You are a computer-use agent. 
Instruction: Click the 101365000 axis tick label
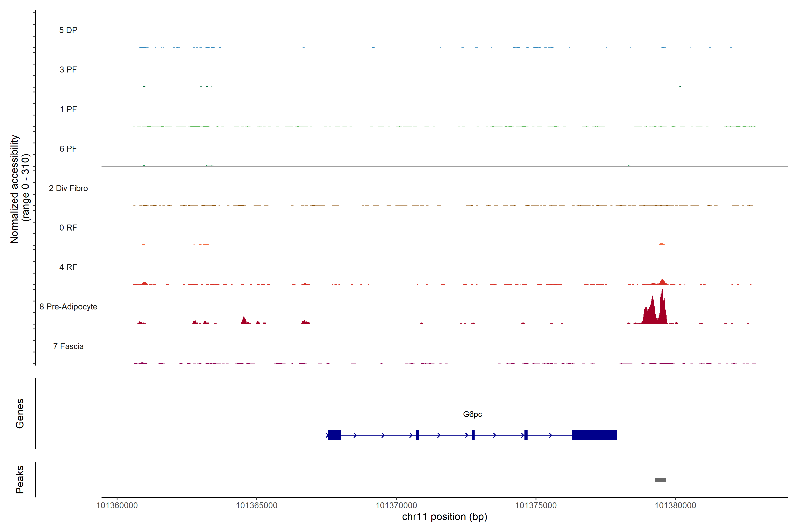click(256, 506)
